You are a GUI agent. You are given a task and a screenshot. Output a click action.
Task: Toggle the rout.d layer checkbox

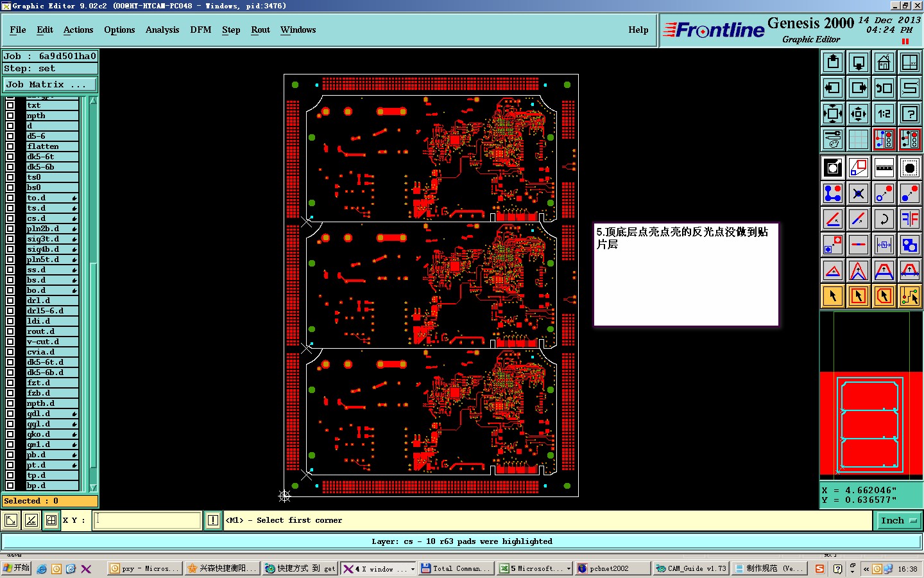pyautogui.click(x=10, y=331)
